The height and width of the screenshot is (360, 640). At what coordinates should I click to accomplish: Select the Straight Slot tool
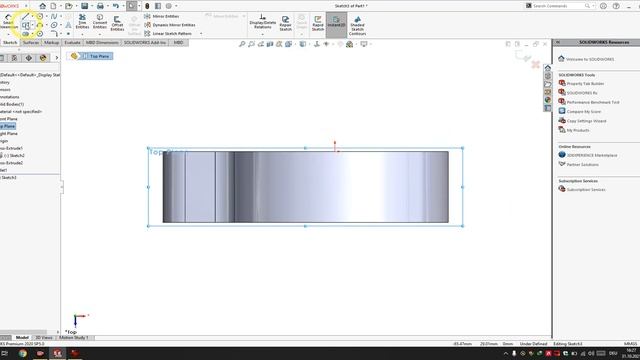(x=25, y=34)
